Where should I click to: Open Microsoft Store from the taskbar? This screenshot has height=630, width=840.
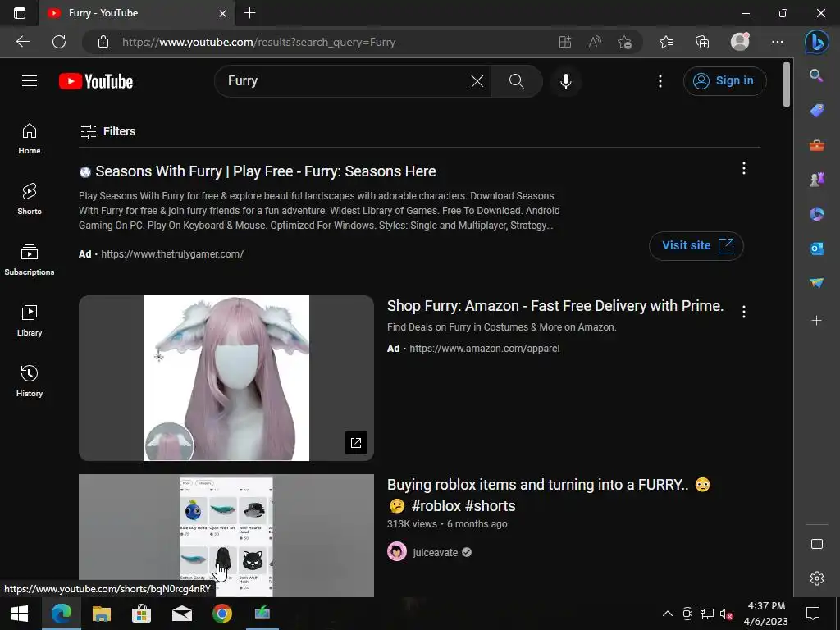pos(141,614)
